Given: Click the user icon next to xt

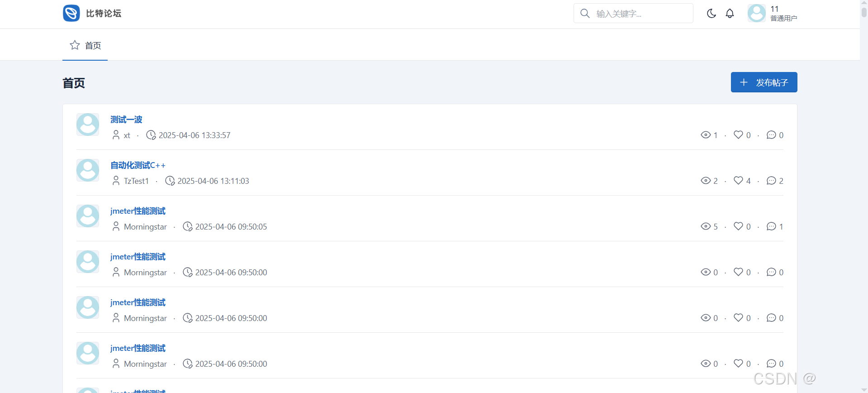Looking at the screenshot, I should pos(116,135).
